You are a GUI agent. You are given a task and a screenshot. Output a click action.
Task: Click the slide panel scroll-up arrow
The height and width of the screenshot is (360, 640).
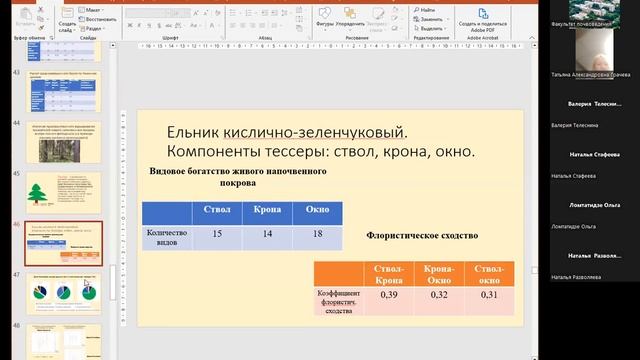coord(113,45)
